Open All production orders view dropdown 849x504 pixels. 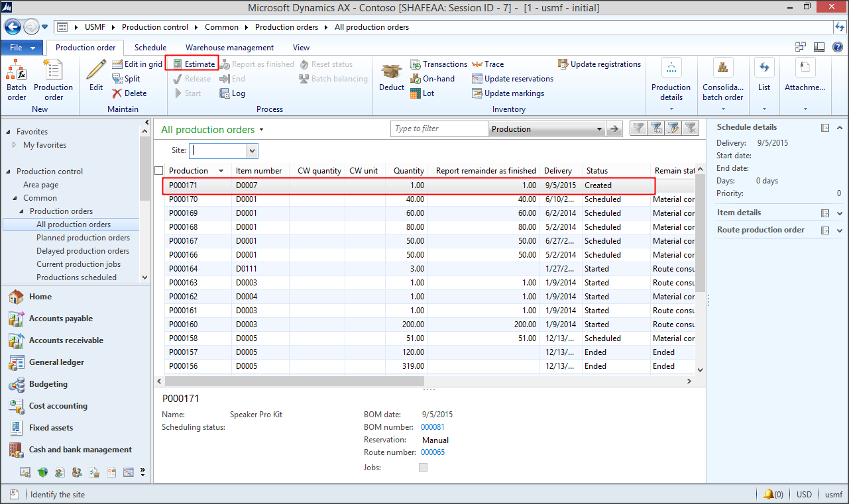point(262,130)
